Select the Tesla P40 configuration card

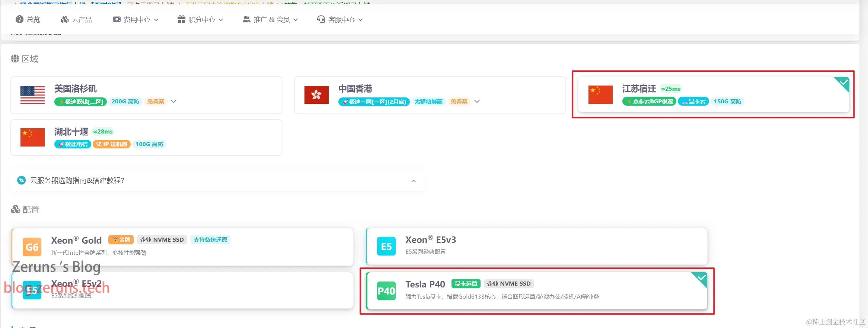(x=537, y=291)
